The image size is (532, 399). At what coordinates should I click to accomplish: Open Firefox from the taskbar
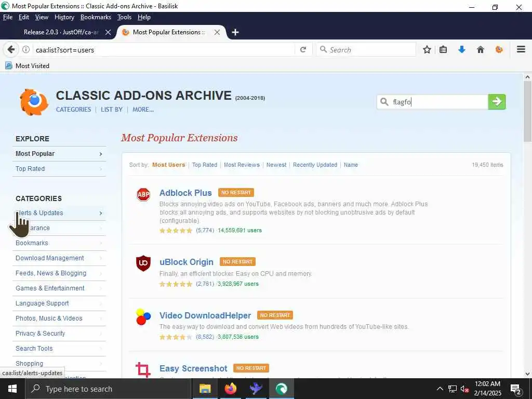230,389
